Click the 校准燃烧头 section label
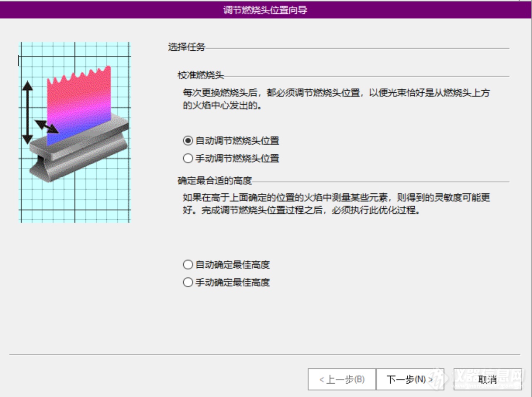The image size is (532, 397). 201,75
